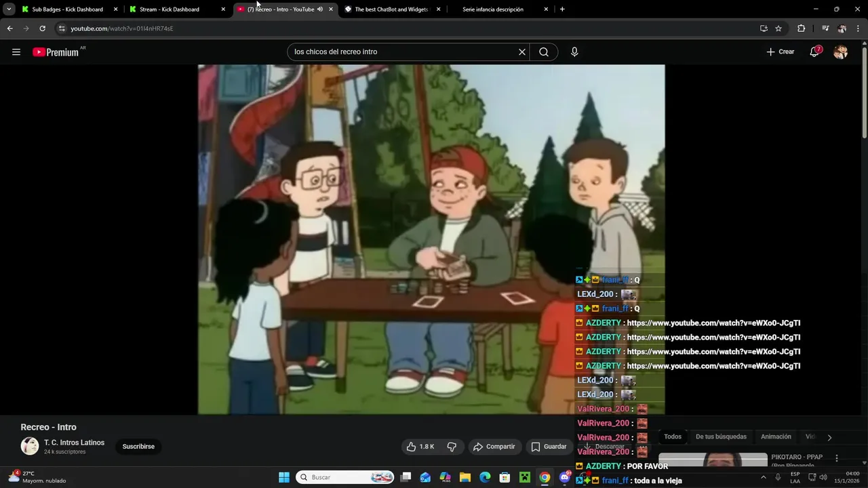Like the video with 1.8 K
This screenshot has height=488, width=868.
point(420,447)
